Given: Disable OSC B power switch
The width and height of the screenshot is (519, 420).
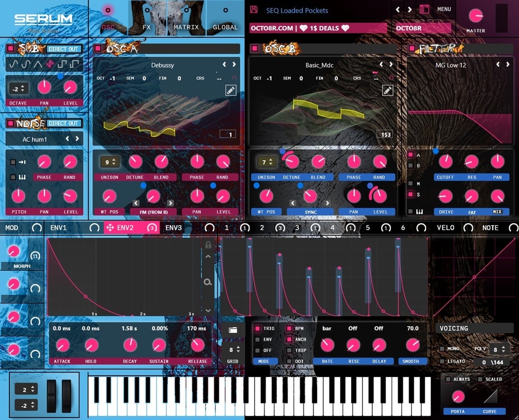Looking at the screenshot, I should click(x=255, y=49).
